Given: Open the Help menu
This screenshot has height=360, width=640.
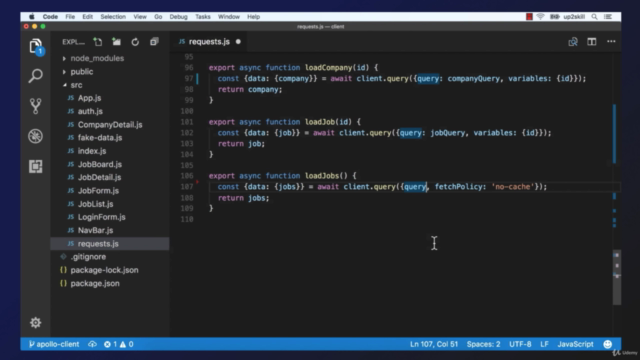Looking at the screenshot, I should 253,17.
